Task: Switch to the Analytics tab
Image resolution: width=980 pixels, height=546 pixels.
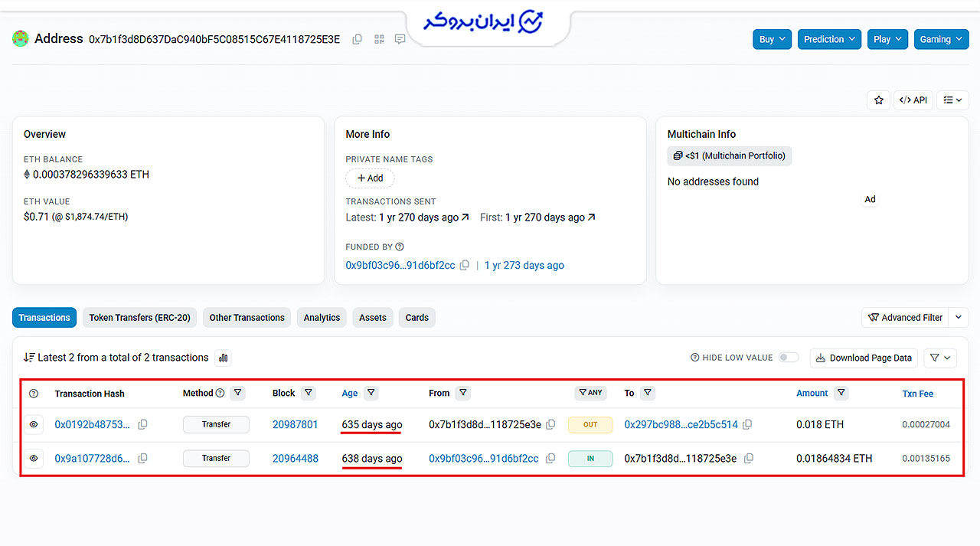Action: [322, 318]
